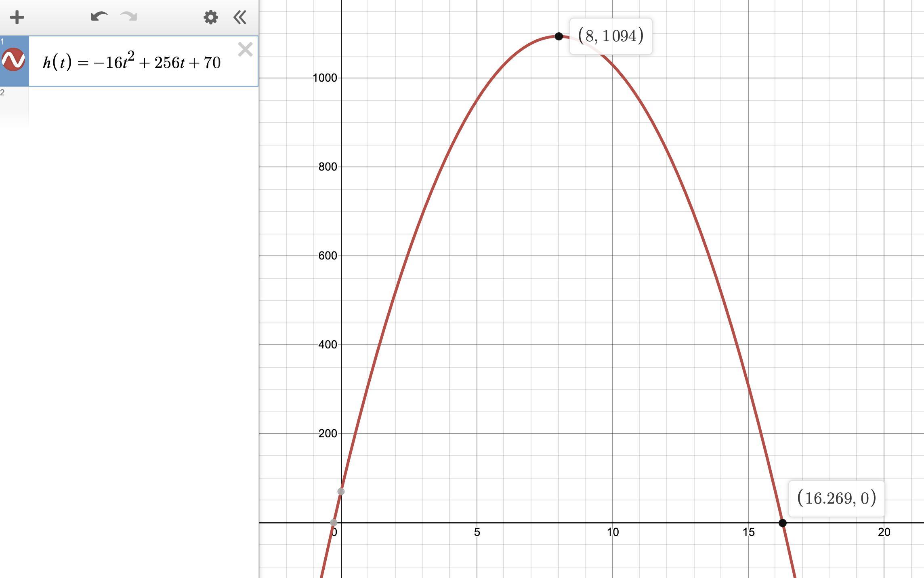Click the Add Item plus icon
The height and width of the screenshot is (578, 924).
coord(17,17)
